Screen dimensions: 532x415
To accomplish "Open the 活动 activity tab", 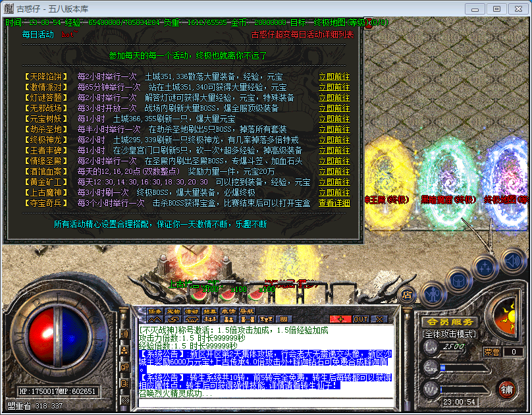I will [x=192, y=311].
